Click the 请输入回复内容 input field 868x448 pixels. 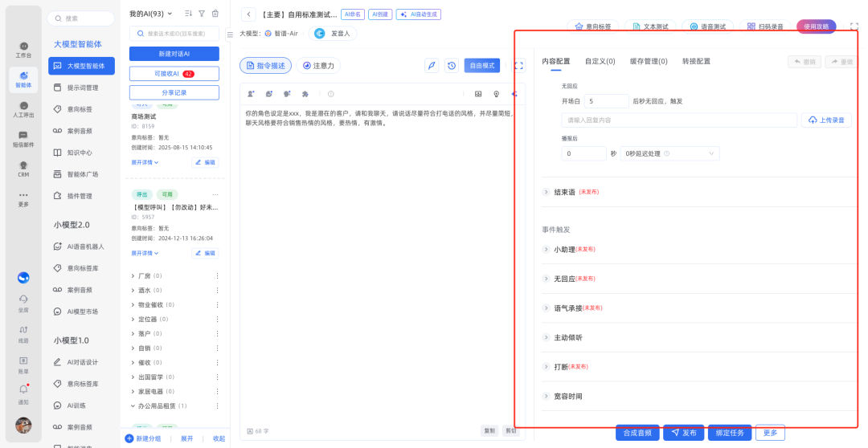678,120
